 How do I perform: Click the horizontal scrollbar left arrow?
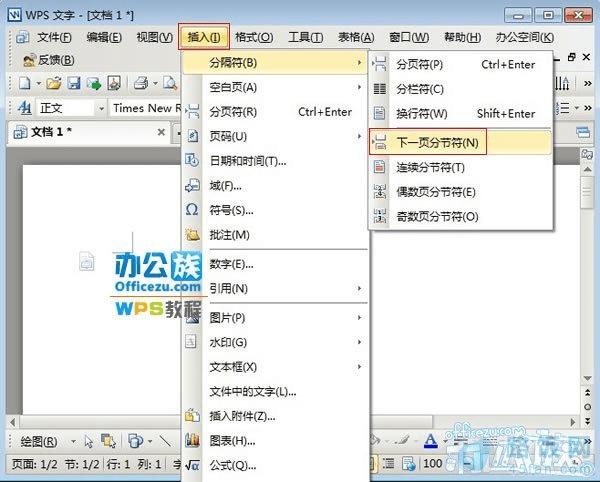[x=13, y=422]
